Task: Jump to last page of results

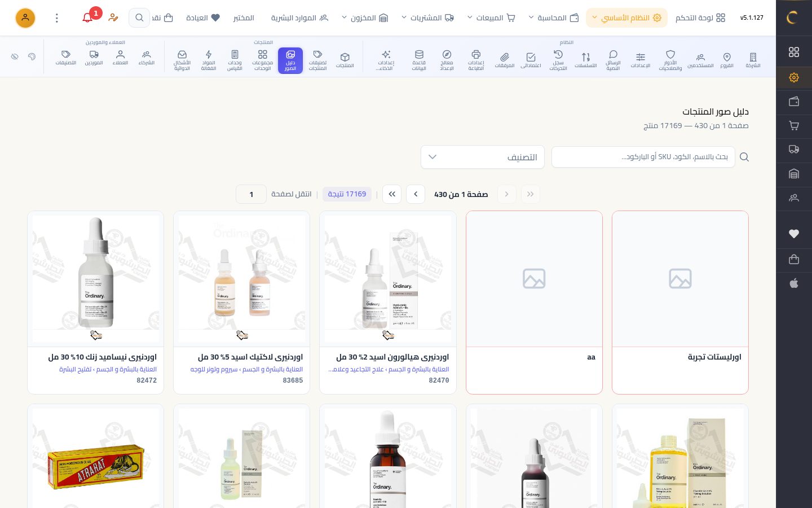Action: 392,194
